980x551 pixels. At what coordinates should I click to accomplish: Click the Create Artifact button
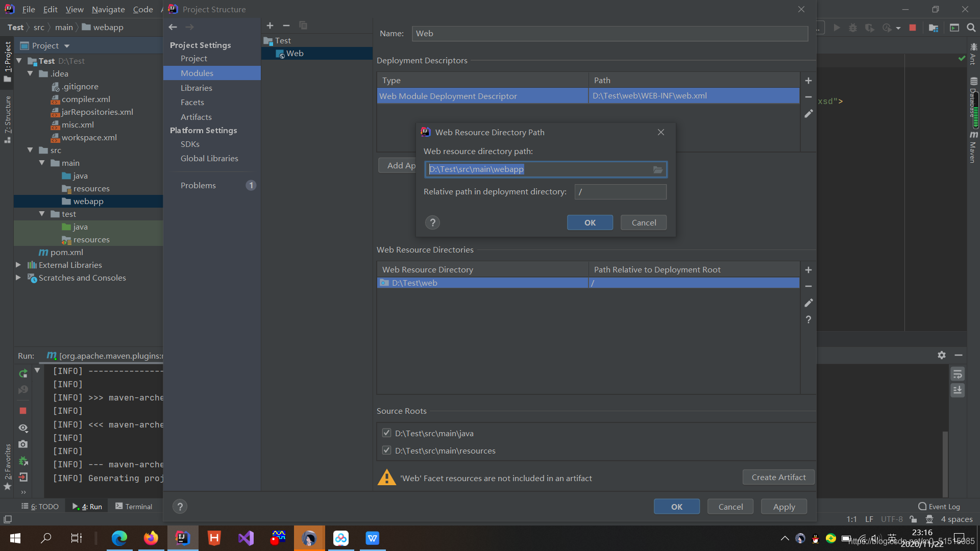(x=778, y=477)
